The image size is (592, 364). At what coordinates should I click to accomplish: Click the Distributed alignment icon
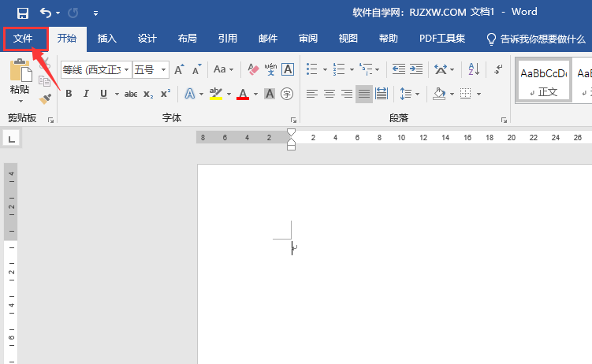point(382,94)
